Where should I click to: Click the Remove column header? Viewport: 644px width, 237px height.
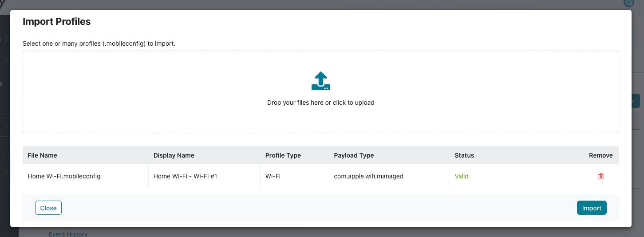click(601, 155)
